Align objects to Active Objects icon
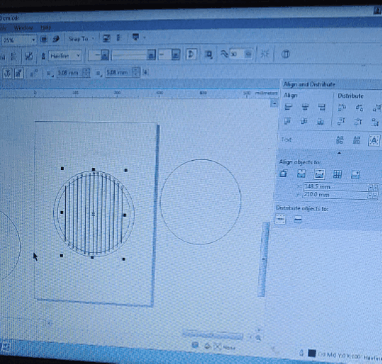The width and height of the screenshot is (382, 364). coord(283,173)
